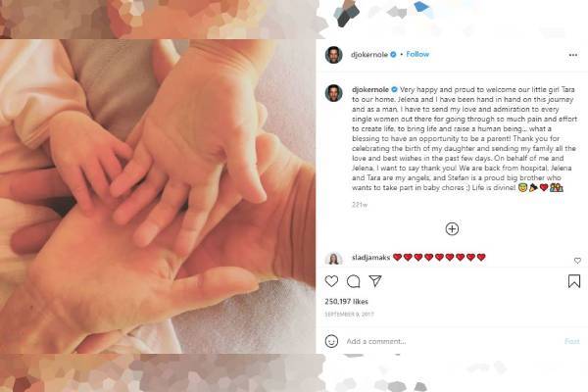The image size is (588, 392).
Task: Open the three-dot more options menu
Action: click(x=573, y=55)
